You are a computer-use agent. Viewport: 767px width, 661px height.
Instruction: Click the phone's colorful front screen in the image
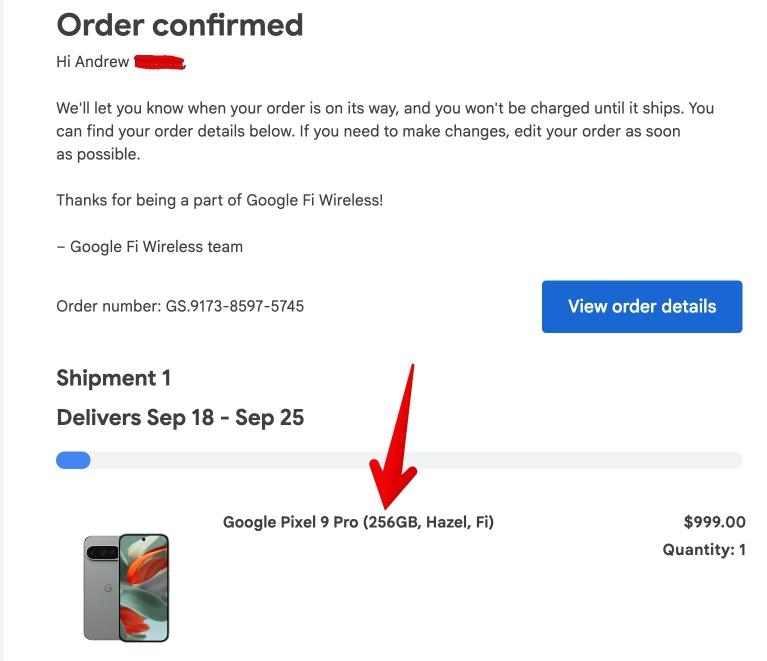144,588
